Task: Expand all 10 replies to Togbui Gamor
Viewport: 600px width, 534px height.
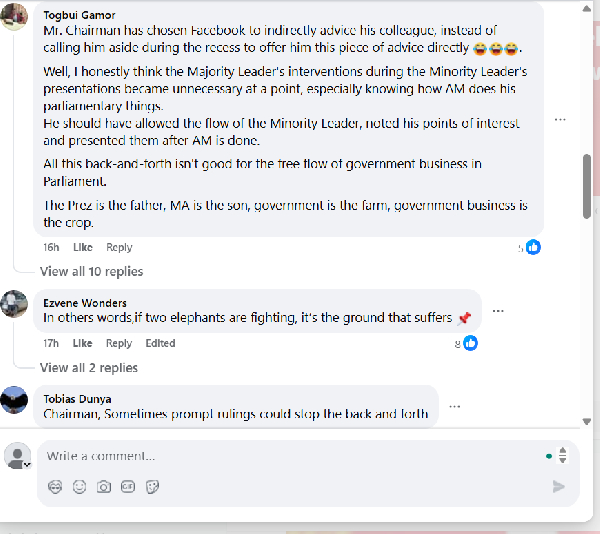Action: point(91,271)
